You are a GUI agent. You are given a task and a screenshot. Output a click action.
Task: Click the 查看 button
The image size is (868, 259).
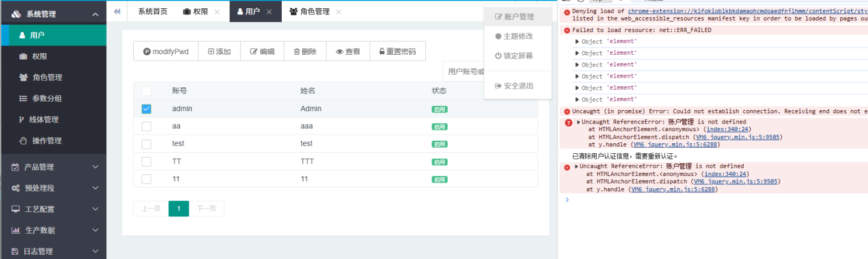click(348, 51)
